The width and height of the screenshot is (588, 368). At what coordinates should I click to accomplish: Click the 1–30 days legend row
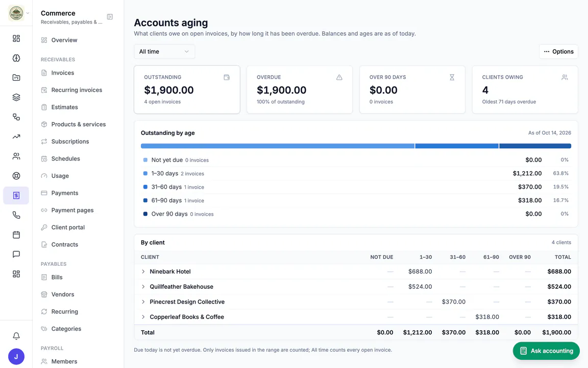[356, 173]
